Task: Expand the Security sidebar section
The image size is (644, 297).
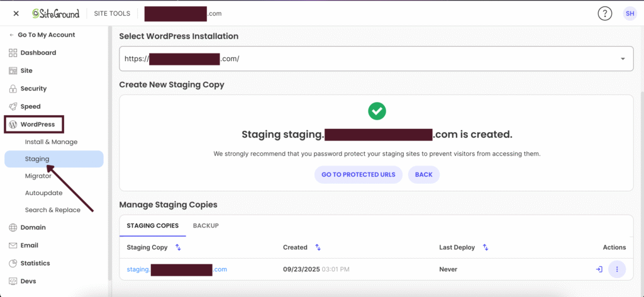Action: click(x=33, y=89)
